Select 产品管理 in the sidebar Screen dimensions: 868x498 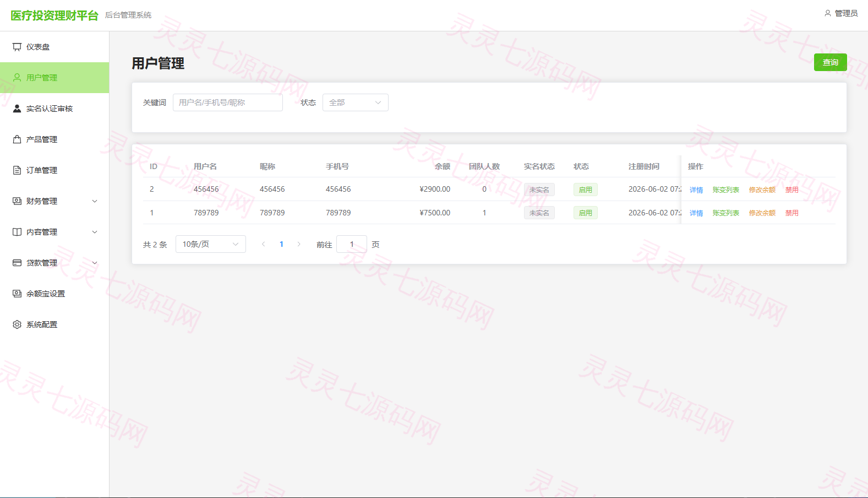(54, 139)
